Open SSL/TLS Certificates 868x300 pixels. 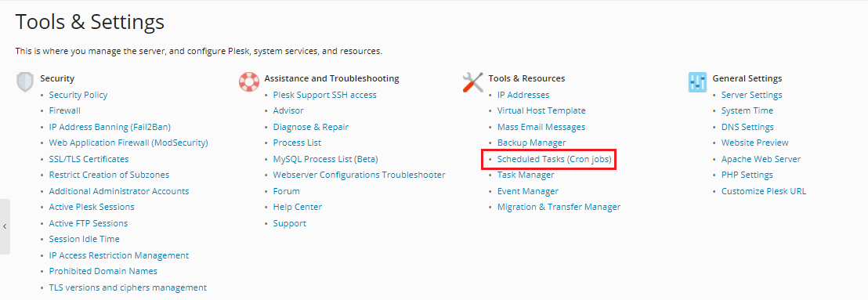(x=89, y=159)
